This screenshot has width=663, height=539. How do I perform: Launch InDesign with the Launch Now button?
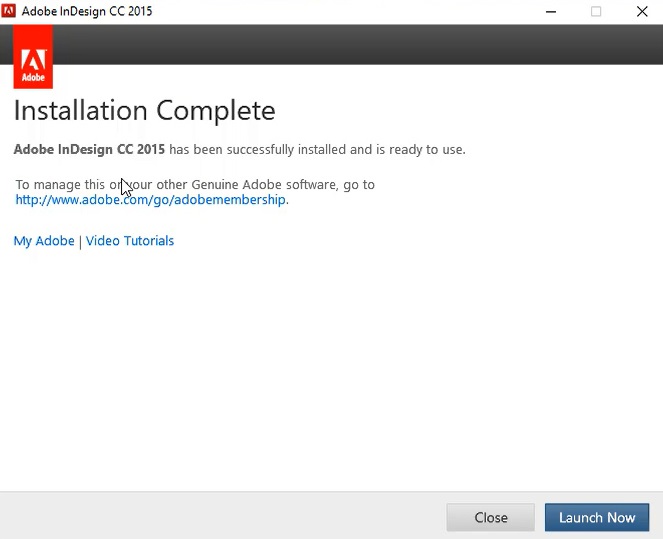[x=596, y=517]
